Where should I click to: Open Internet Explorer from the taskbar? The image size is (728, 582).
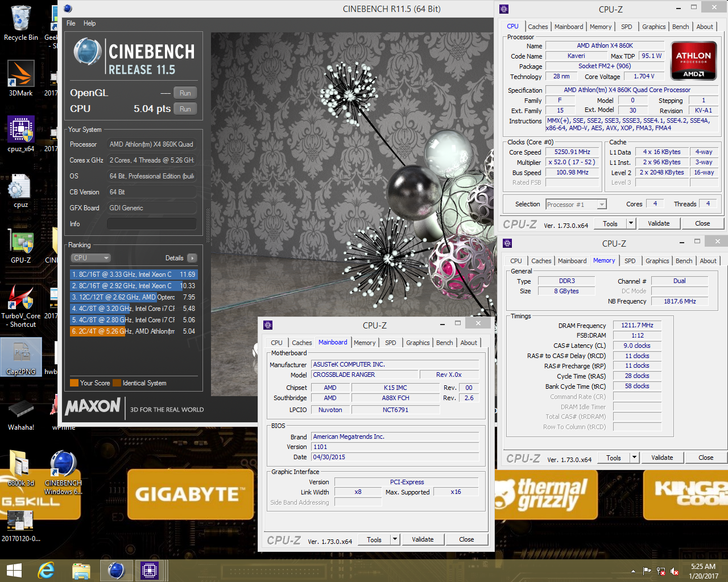(x=46, y=571)
